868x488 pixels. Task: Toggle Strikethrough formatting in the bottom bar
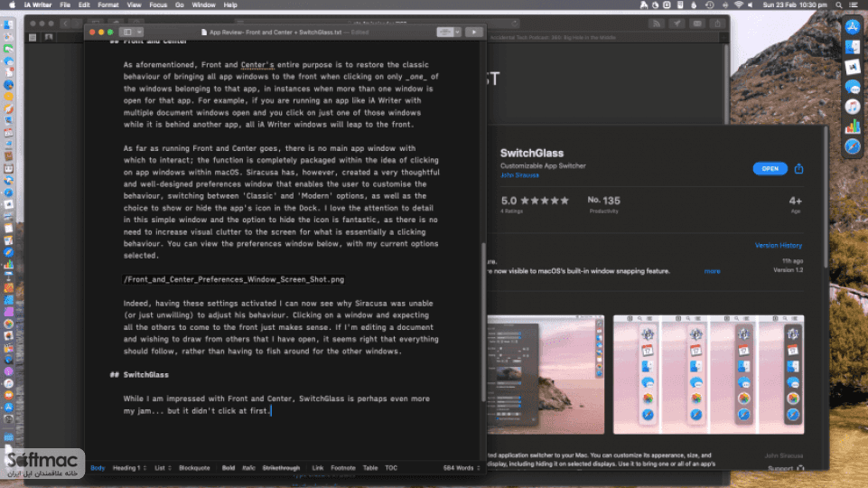(x=281, y=468)
